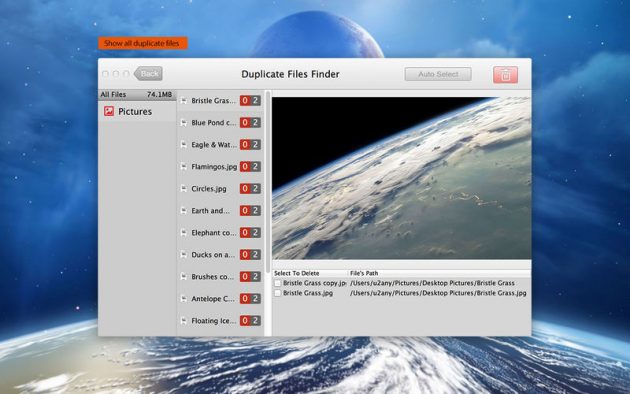Click the 0/2 badge for Blue Pond c...

[x=250, y=122]
